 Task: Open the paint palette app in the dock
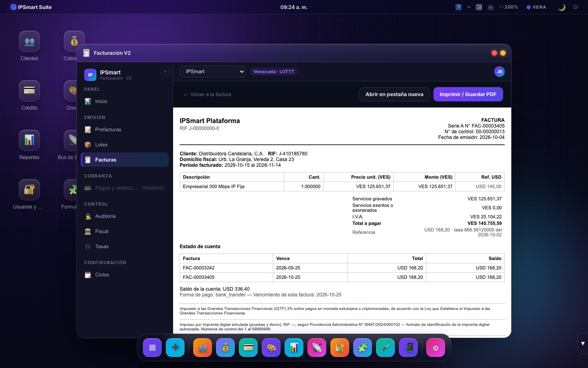coord(271,348)
